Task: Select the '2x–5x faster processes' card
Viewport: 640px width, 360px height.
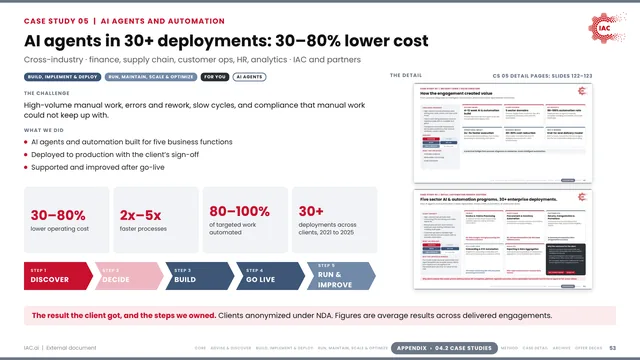Action: pos(156,220)
